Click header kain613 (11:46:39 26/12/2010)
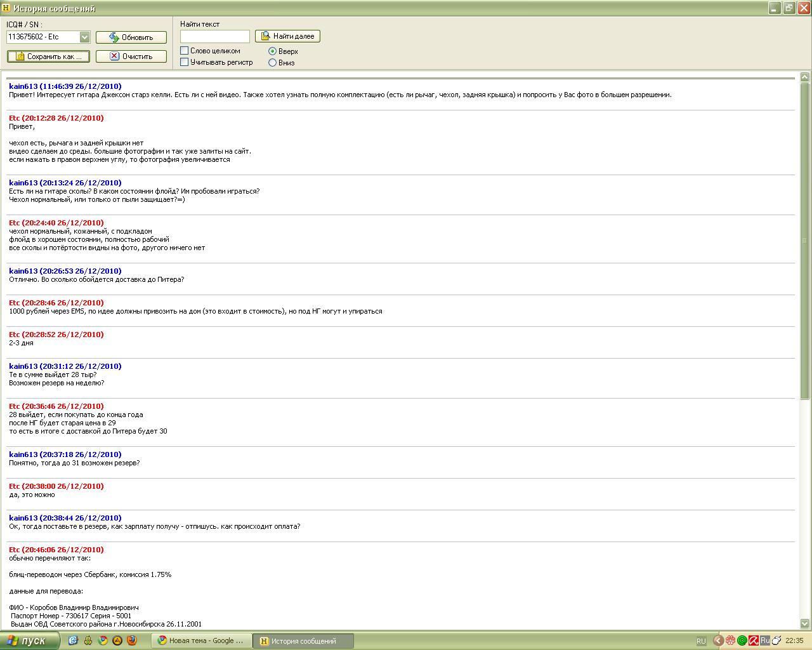Image resolution: width=812 pixels, height=650 pixels. coord(65,86)
